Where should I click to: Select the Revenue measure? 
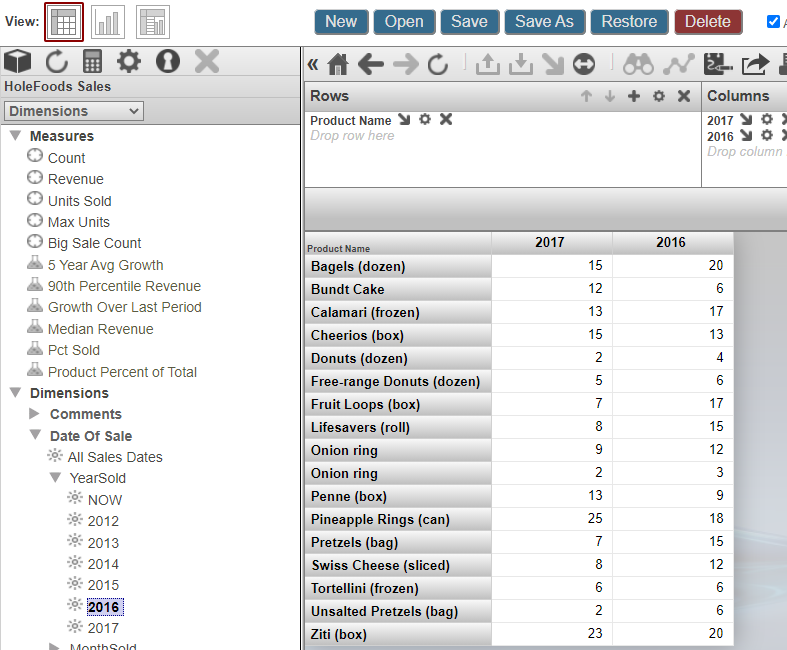[x=76, y=179]
